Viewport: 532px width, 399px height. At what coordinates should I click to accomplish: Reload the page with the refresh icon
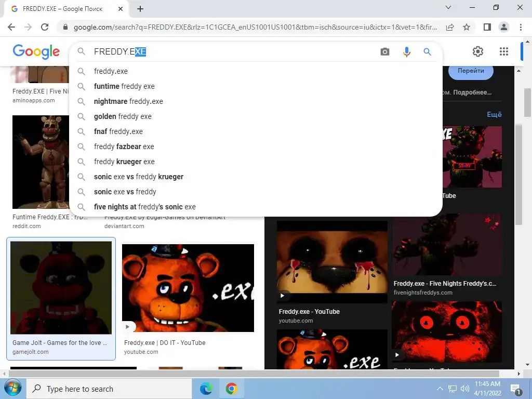(x=45, y=27)
